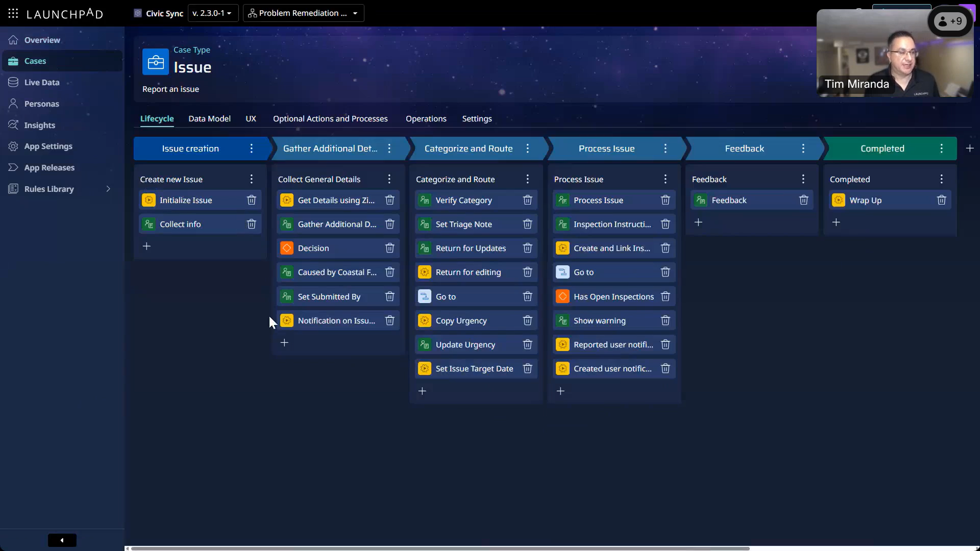This screenshot has width=980, height=551.
Task: Expand the Rules Library menu
Action: [x=108, y=189]
